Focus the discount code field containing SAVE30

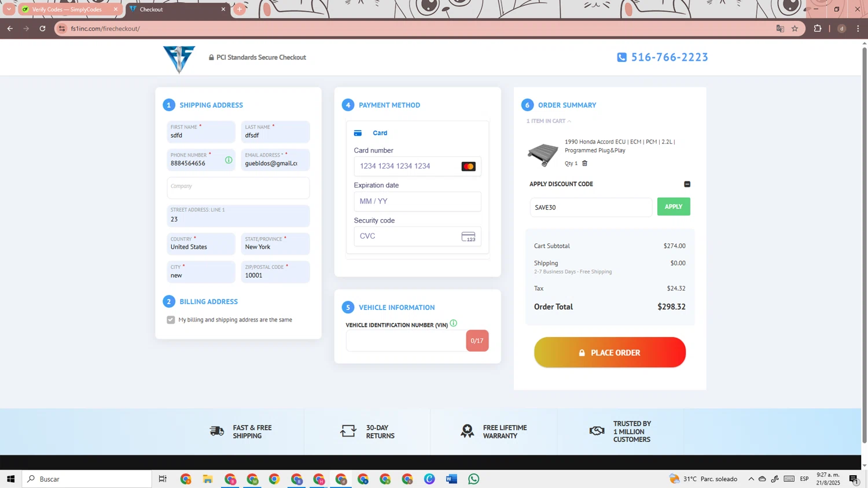591,208
